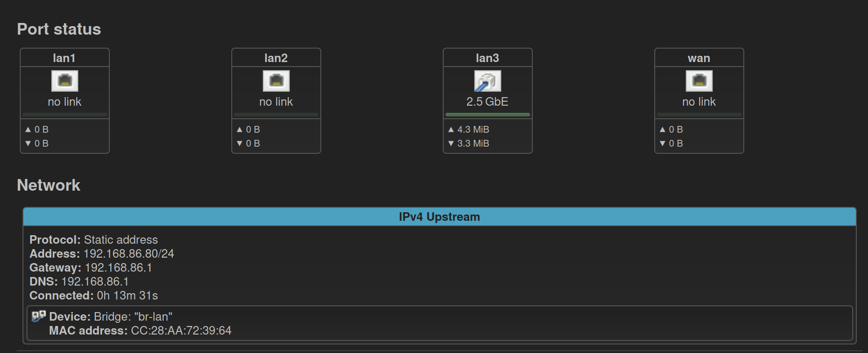Click the wan ethernet port icon
This screenshot has width=868, height=353.
(x=699, y=81)
